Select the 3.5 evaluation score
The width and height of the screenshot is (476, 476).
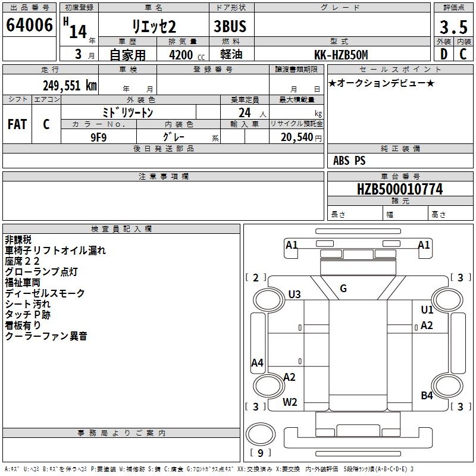[453, 27]
